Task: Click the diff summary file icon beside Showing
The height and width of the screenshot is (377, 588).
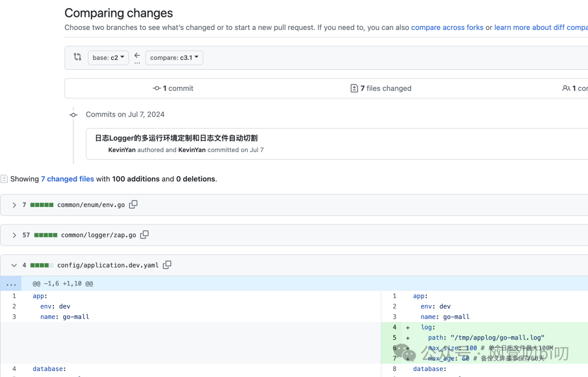Action: coord(4,179)
